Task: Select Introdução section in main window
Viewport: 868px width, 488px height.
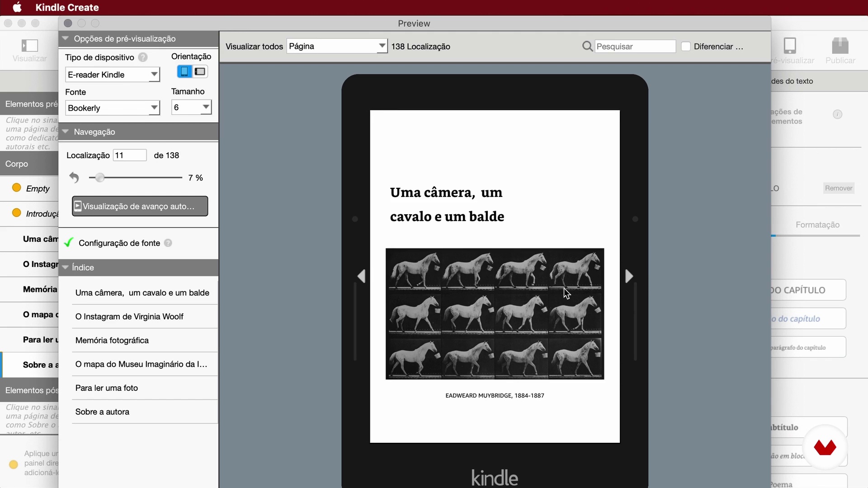Action: tap(29, 214)
